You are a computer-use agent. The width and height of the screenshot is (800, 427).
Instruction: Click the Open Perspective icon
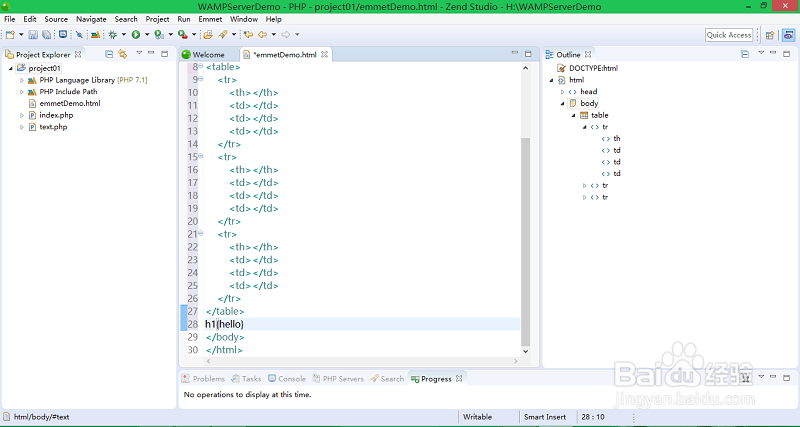[x=770, y=35]
